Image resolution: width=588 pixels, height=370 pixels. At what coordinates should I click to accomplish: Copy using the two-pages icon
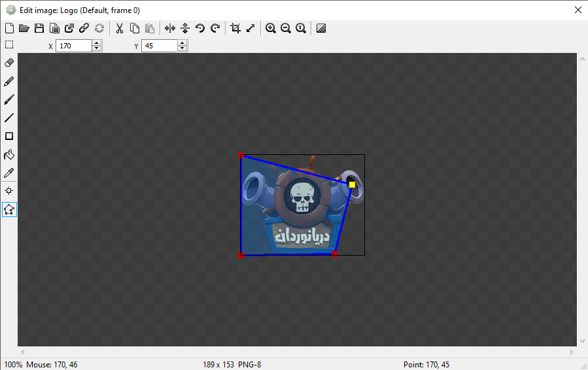135,28
